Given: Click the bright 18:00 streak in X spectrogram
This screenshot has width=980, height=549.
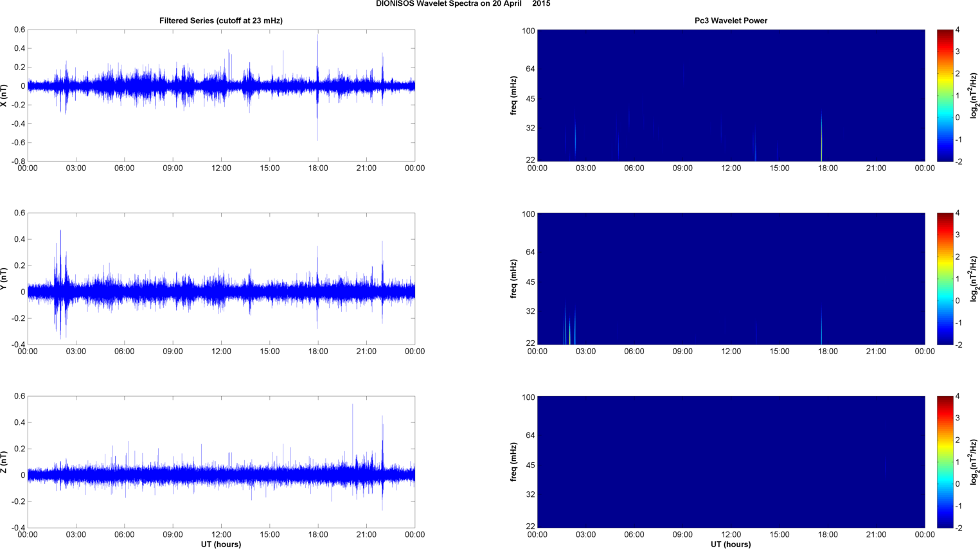Looking at the screenshot, I should point(821,136).
